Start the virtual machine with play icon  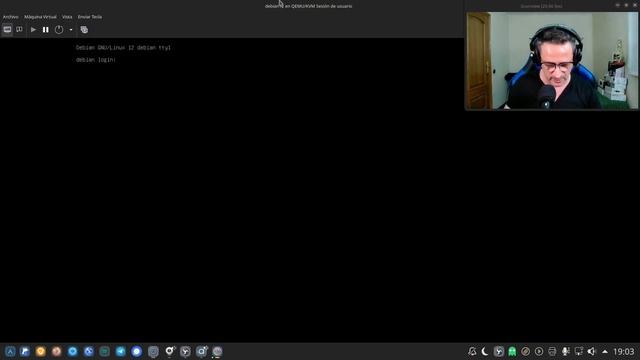(x=33, y=29)
